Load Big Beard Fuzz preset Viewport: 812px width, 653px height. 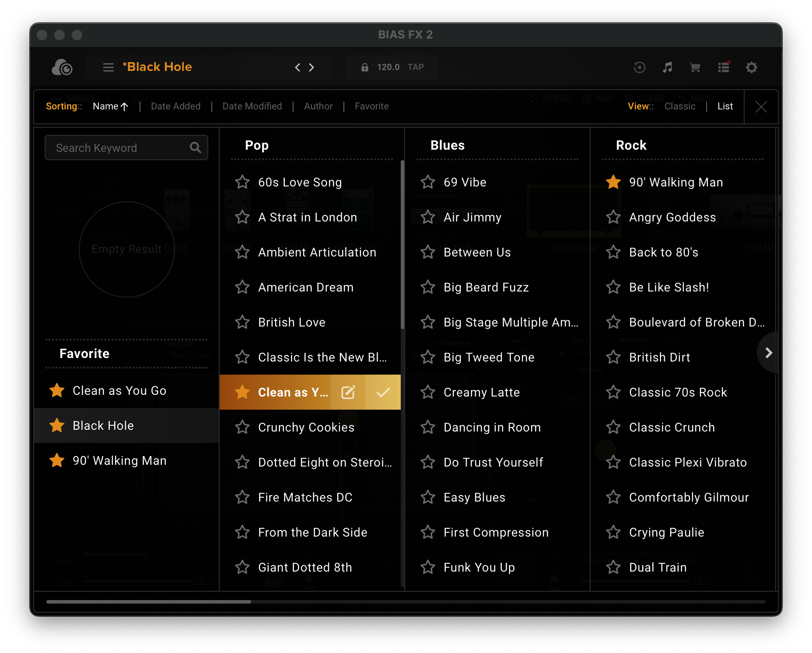(x=497, y=287)
